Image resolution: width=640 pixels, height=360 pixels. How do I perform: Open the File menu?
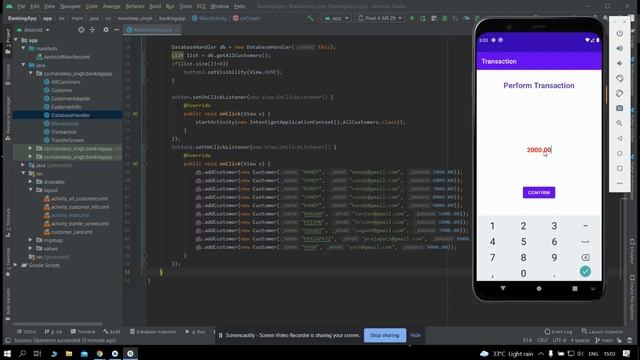pos(21,7)
